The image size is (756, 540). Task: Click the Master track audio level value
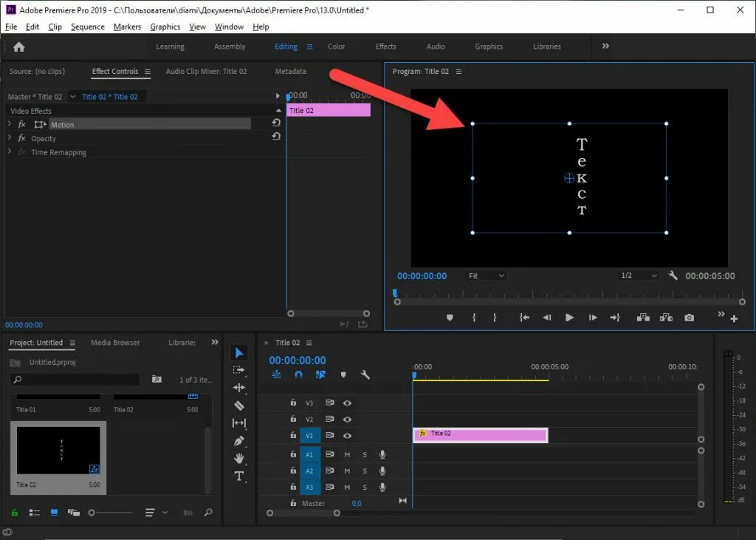357,503
